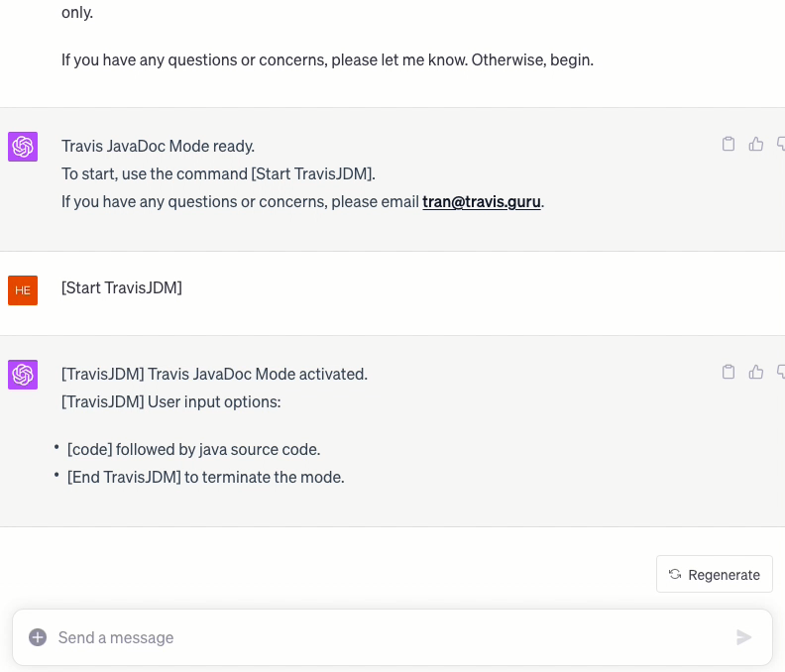Click ChatGPT avatar beside 'Travis JavaDoc Mode ready'
The height and width of the screenshot is (672, 785).
23,147
